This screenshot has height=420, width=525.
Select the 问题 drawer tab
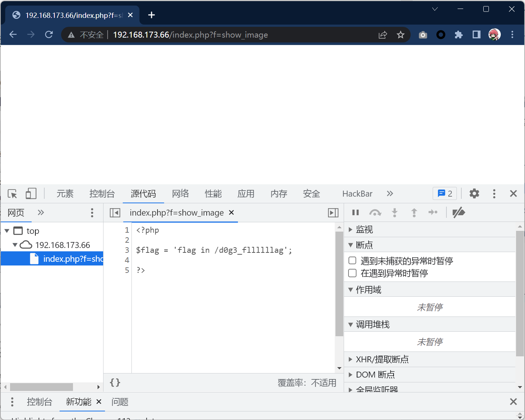coord(120,402)
